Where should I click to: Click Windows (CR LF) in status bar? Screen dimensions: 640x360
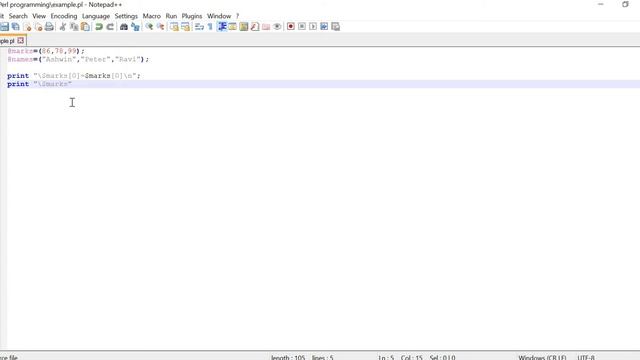(542, 357)
